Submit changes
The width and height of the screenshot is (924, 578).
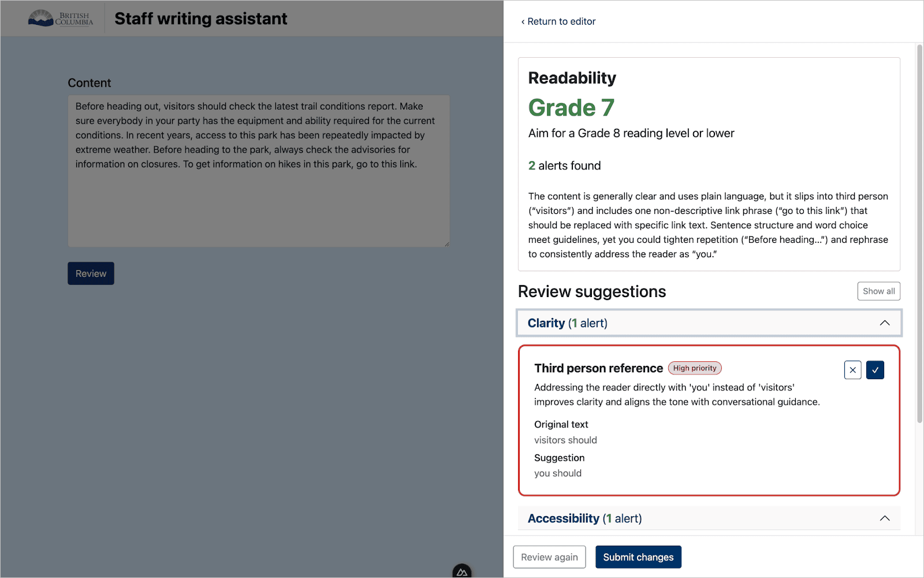click(638, 557)
